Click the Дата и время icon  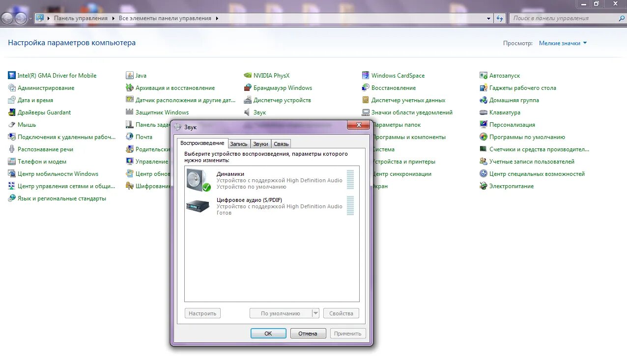(x=12, y=100)
